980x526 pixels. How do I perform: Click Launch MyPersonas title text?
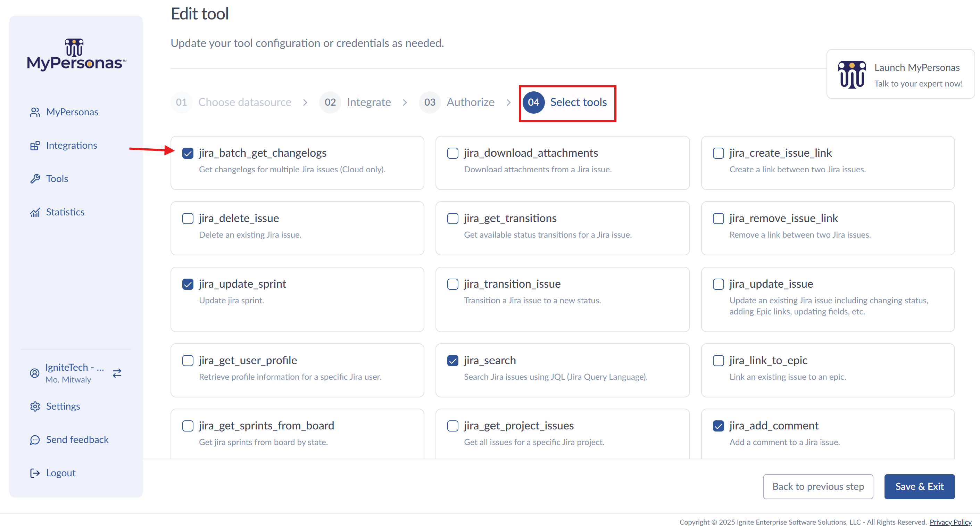click(917, 67)
